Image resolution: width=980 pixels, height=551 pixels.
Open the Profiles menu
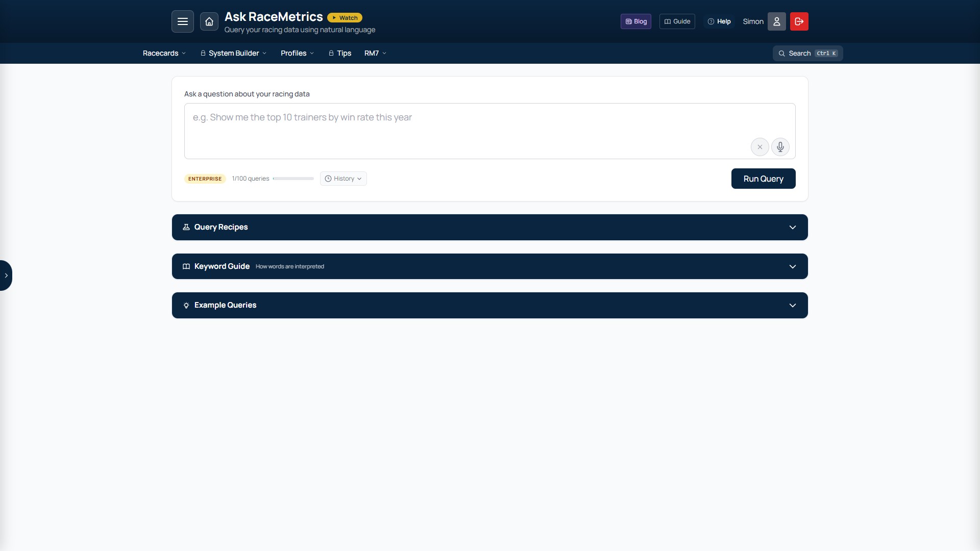pos(298,53)
